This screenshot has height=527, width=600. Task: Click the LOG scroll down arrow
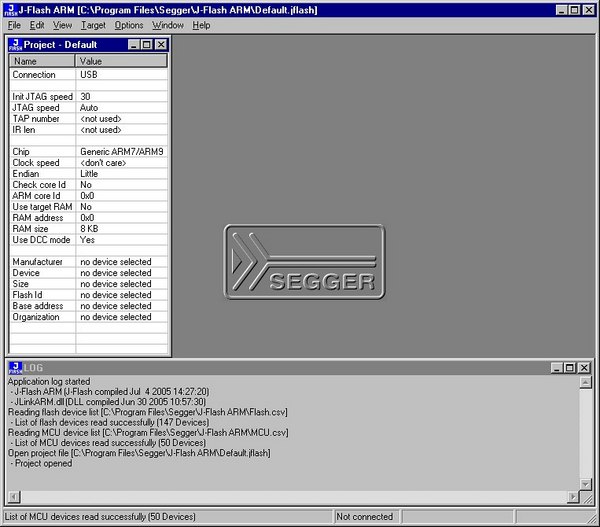point(585,484)
